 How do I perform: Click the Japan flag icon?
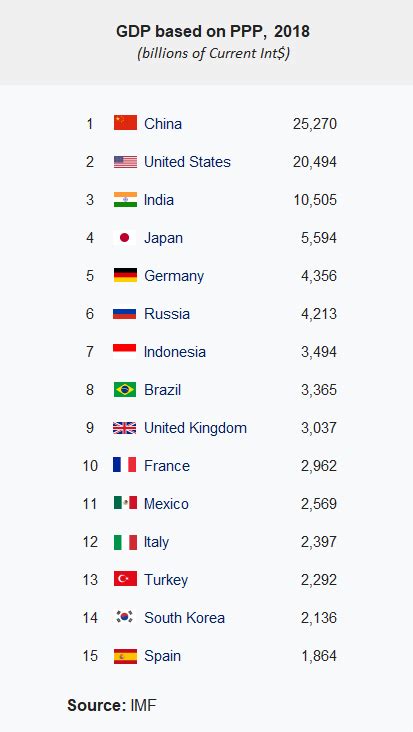coord(125,238)
